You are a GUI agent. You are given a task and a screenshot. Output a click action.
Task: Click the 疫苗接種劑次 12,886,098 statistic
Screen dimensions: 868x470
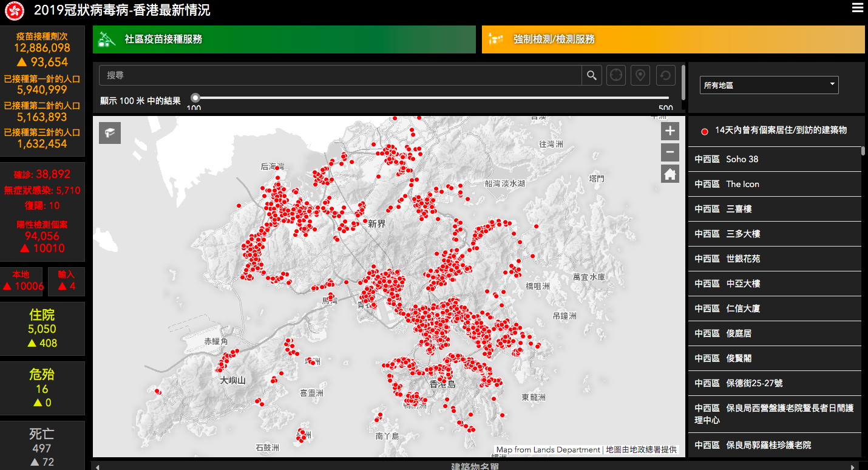click(x=42, y=43)
